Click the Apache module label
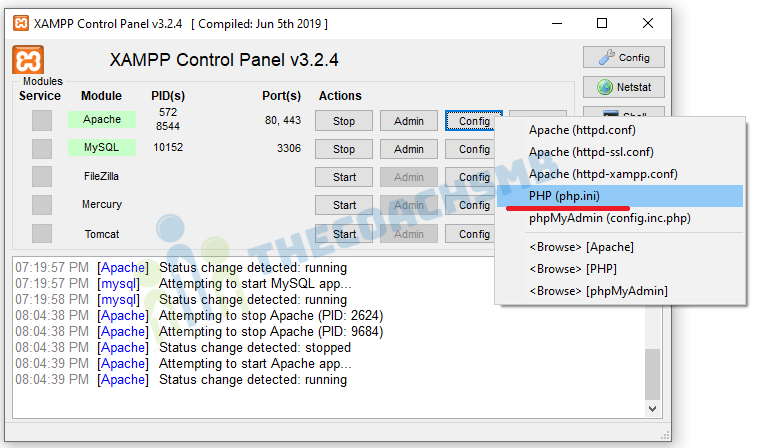Screen dimensions: 758x448 (x=102, y=119)
